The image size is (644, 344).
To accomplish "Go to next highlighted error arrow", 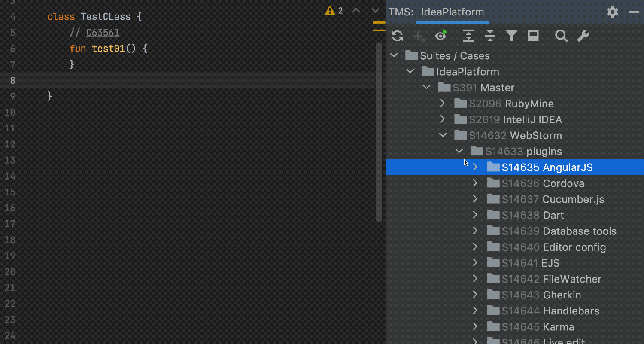I will pyautogui.click(x=376, y=10).
